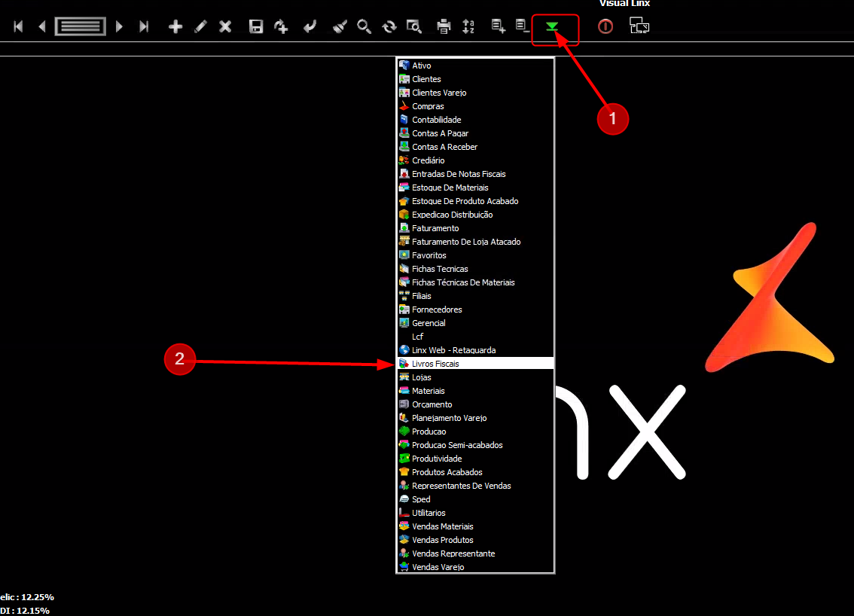Insert row with the list-plus icon
854x616 pixels.
click(499, 26)
